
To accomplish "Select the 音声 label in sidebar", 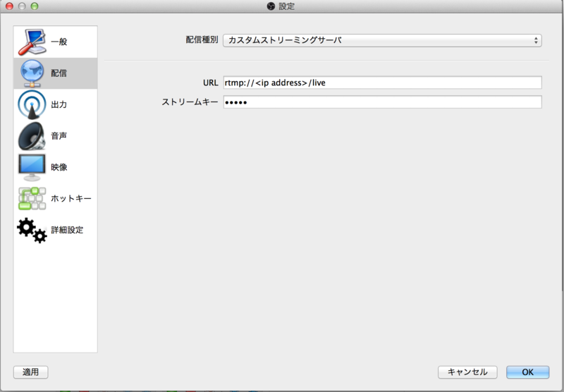I will click(59, 136).
